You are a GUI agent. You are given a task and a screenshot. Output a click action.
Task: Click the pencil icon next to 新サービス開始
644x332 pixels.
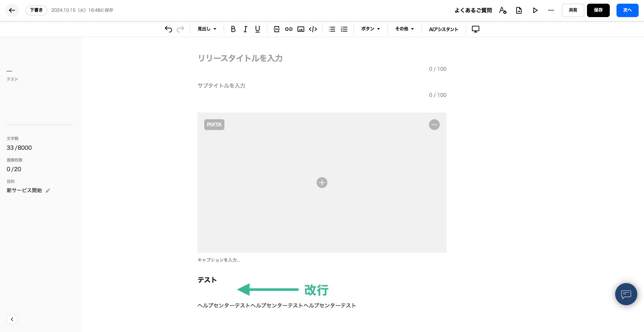(x=48, y=191)
